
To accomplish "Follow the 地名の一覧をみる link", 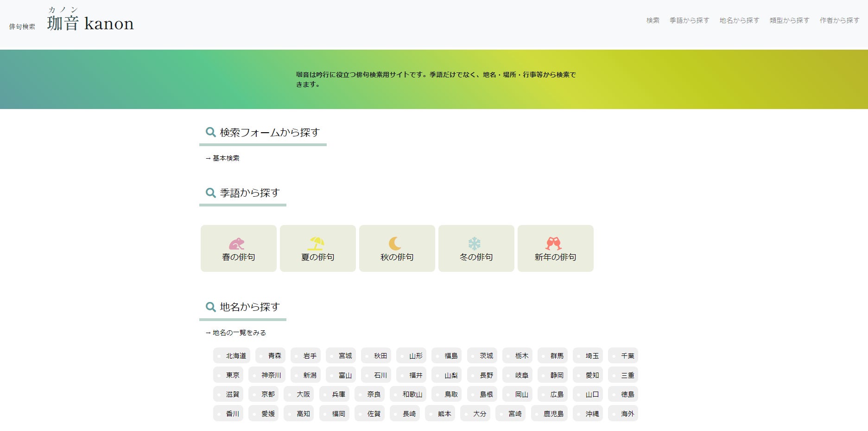I will click(239, 333).
